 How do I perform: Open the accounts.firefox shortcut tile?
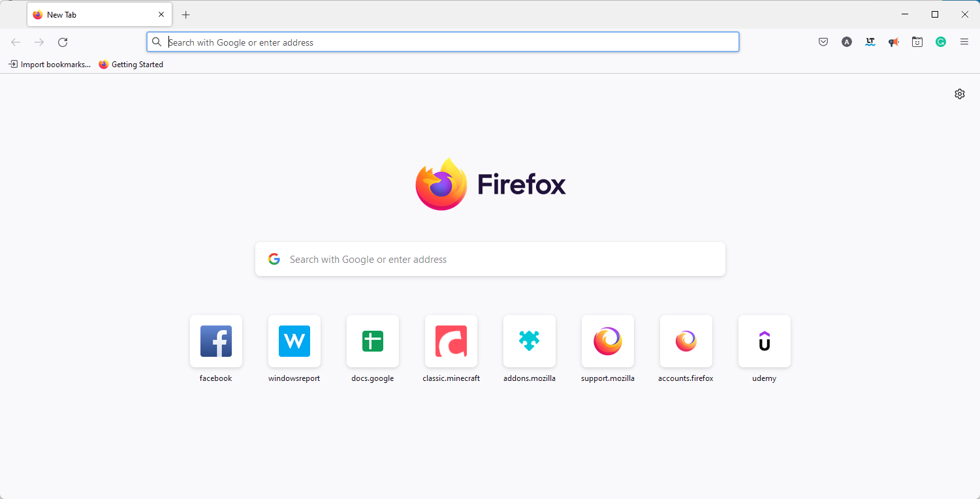pyautogui.click(x=686, y=341)
